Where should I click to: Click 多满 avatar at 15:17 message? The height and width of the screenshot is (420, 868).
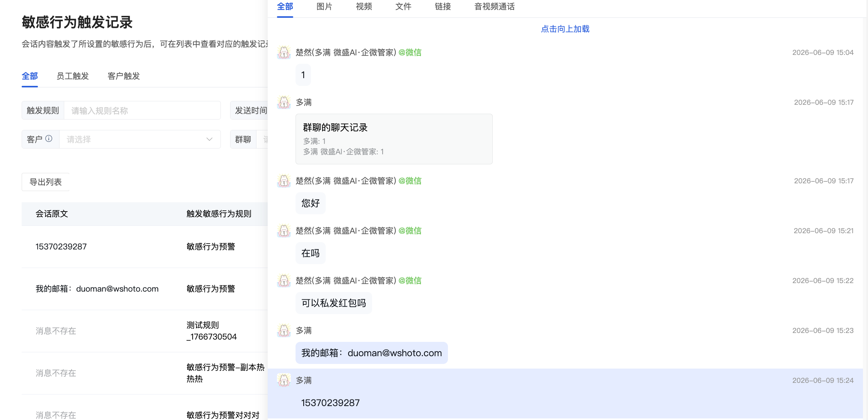284,102
